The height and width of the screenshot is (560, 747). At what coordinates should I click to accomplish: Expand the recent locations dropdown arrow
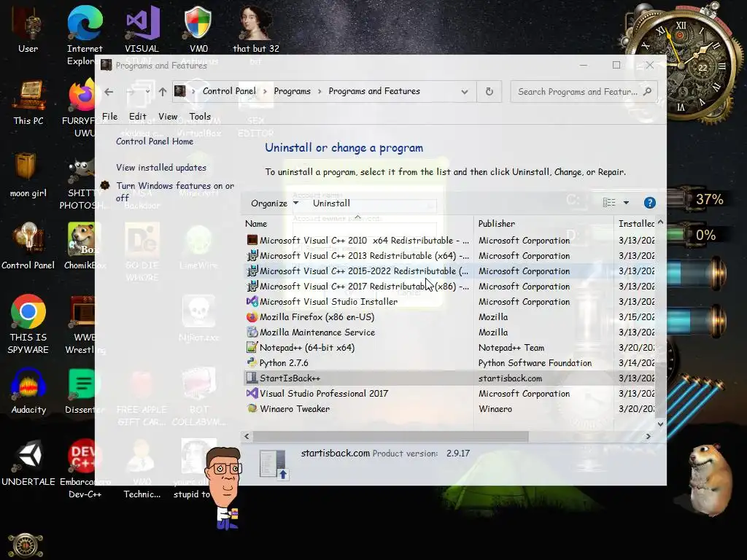147,91
